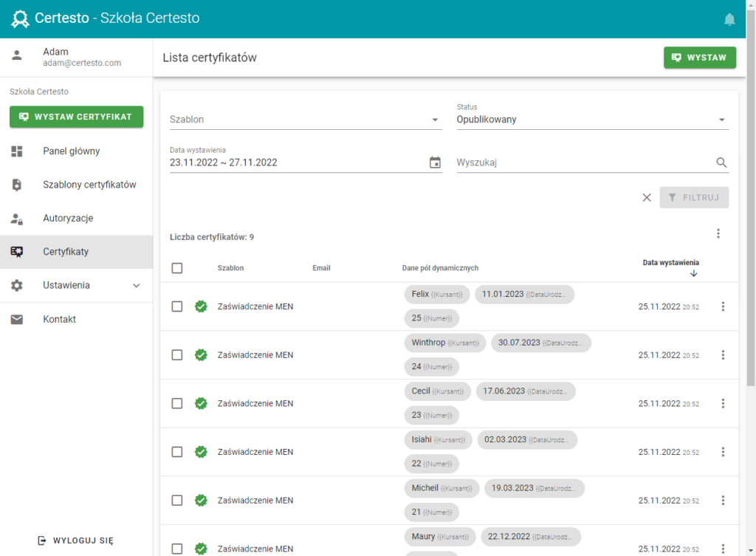Expand the Ustawienia submenu chevron
756x556 pixels.
(x=137, y=286)
